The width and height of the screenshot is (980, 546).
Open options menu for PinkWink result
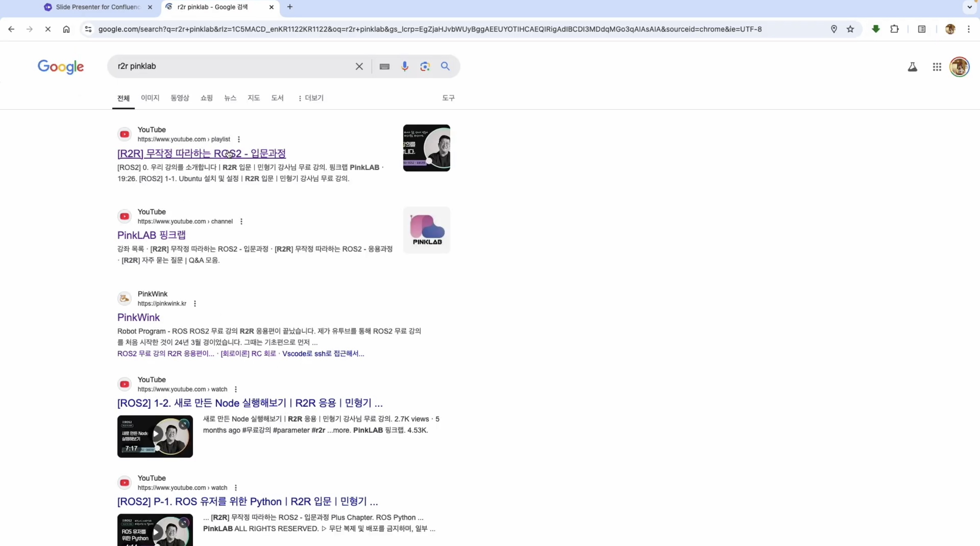coord(195,304)
